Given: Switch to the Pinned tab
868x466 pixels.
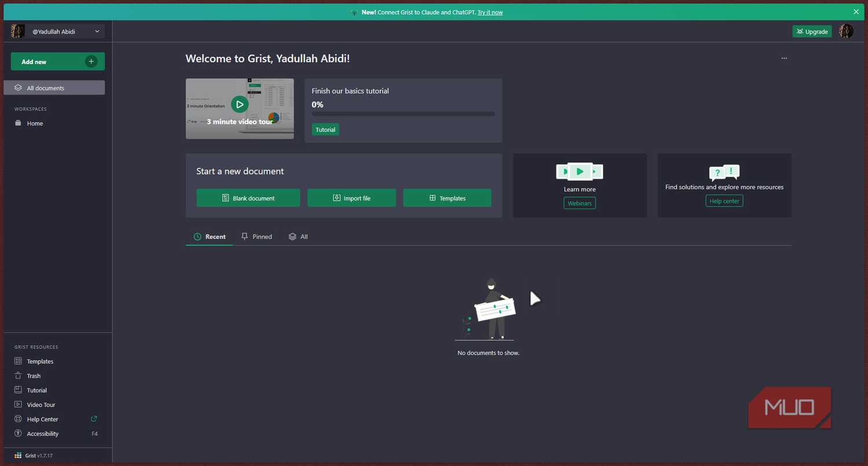Looking at the screenshot, I should pyautogui.click(x=256, y=236).
